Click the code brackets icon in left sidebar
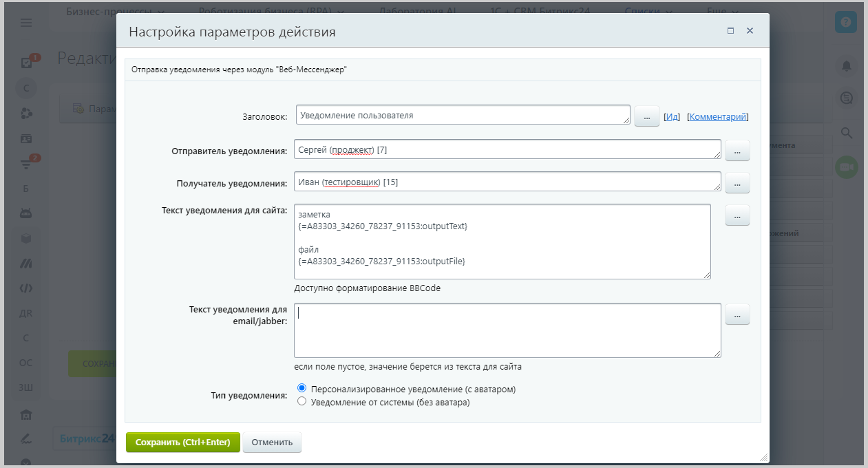868x468 pixels. [26, 288]
